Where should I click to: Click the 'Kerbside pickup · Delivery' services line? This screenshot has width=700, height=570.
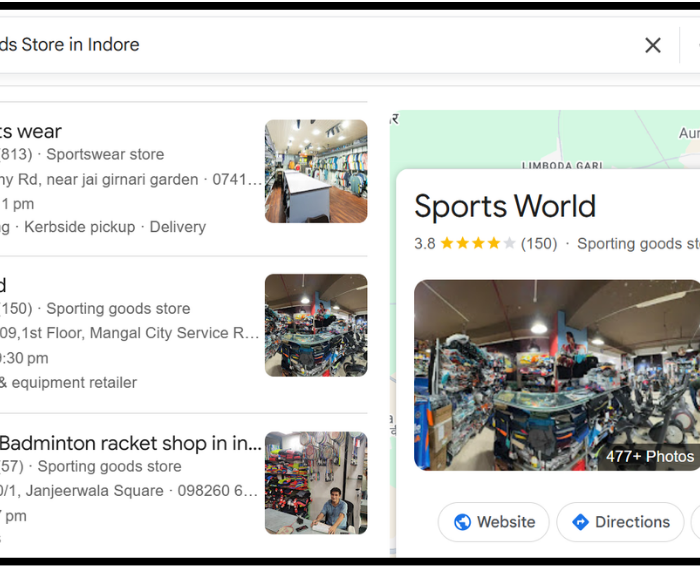[x=114, y=227]
